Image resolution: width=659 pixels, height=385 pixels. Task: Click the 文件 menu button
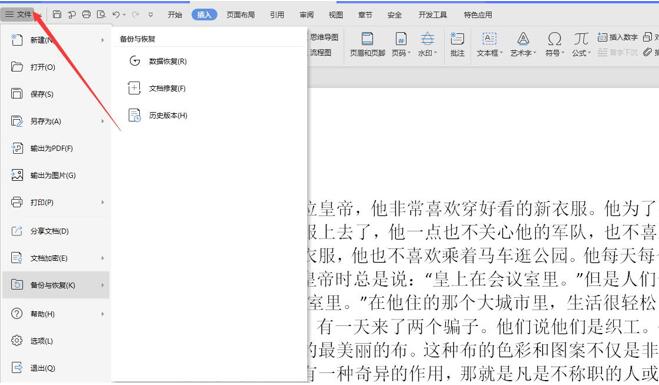pyautogui.click(x=19, y=14)
